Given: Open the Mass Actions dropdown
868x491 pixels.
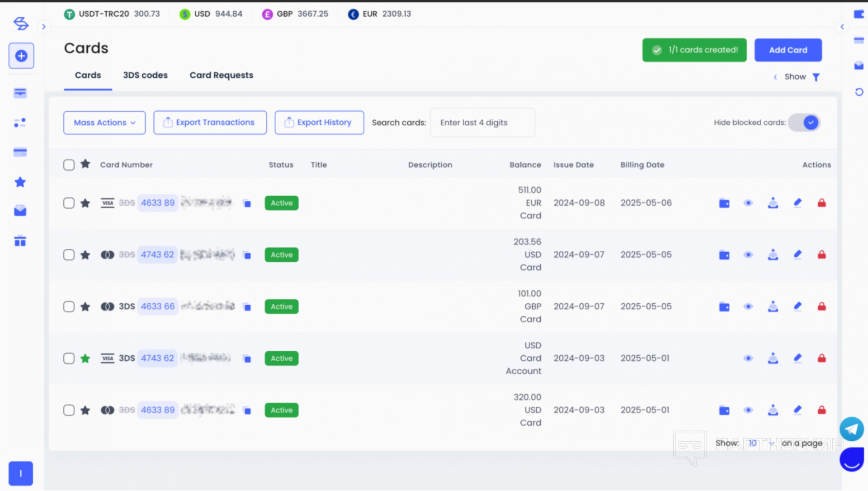Looking at the screenshot, I should coord(104,123).
